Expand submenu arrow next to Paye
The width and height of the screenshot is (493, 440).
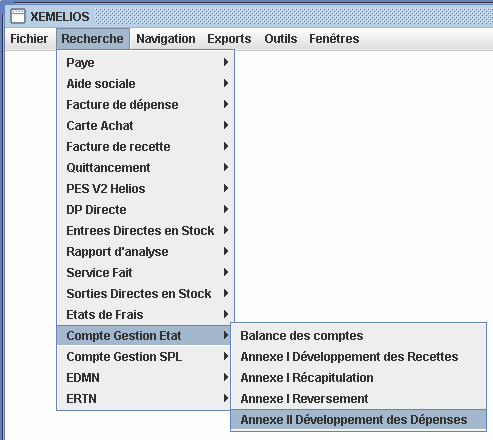tap(226, 62)
